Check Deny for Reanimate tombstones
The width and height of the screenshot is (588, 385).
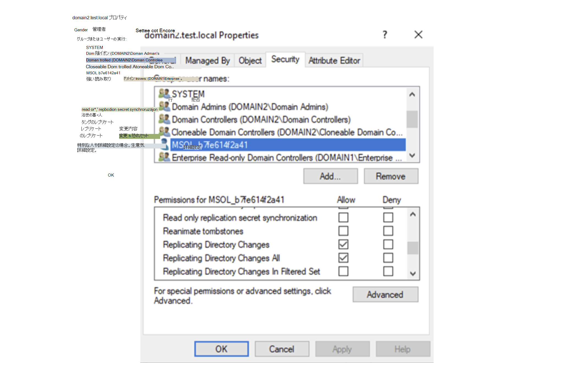click(x=388, y=231)
